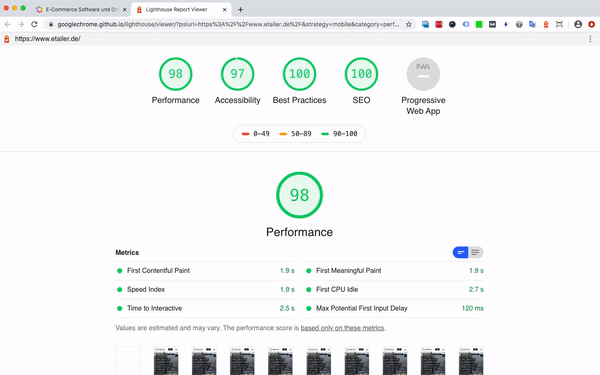Select the Lighthouse Report Viewer tab
This screenshot has height=375, width=600.
pyautogui.click(x=181, y=10)
